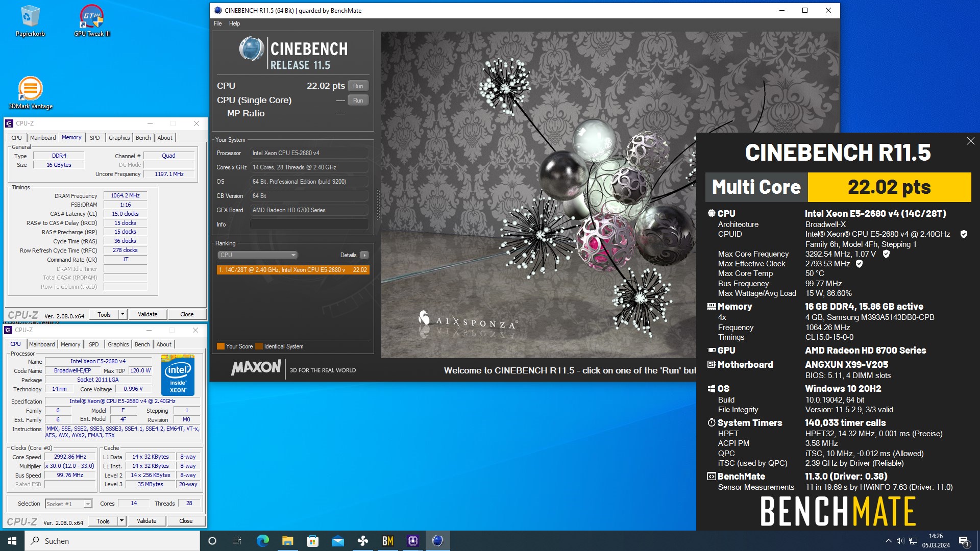The image size is (980, 551).
Task: Click the shield icon beside Max Core Frequency
Action: pyautogui.click(x=886, y=254)
